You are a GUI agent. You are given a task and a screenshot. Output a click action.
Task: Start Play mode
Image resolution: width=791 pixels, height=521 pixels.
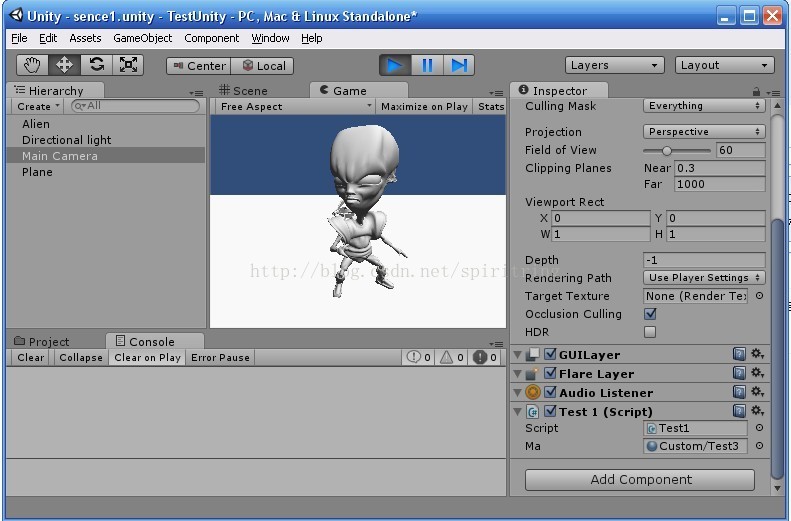(395, 66)
